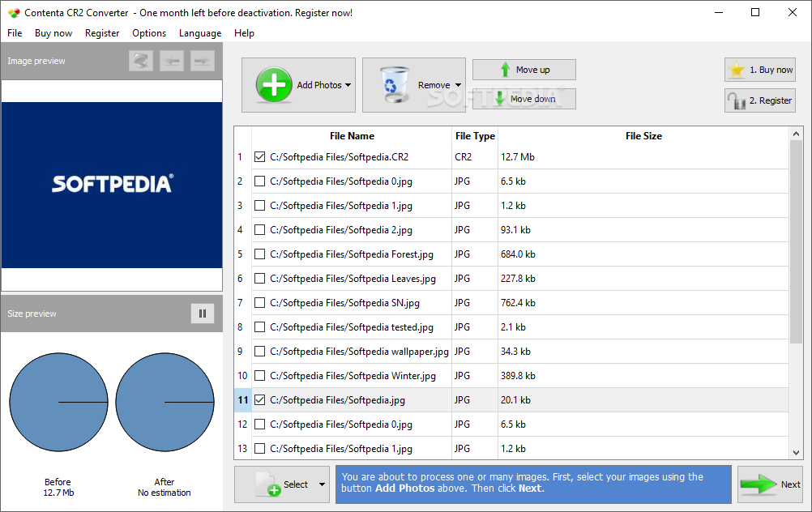
Task: Click the Next button label
Action: (x=790, y=484)
